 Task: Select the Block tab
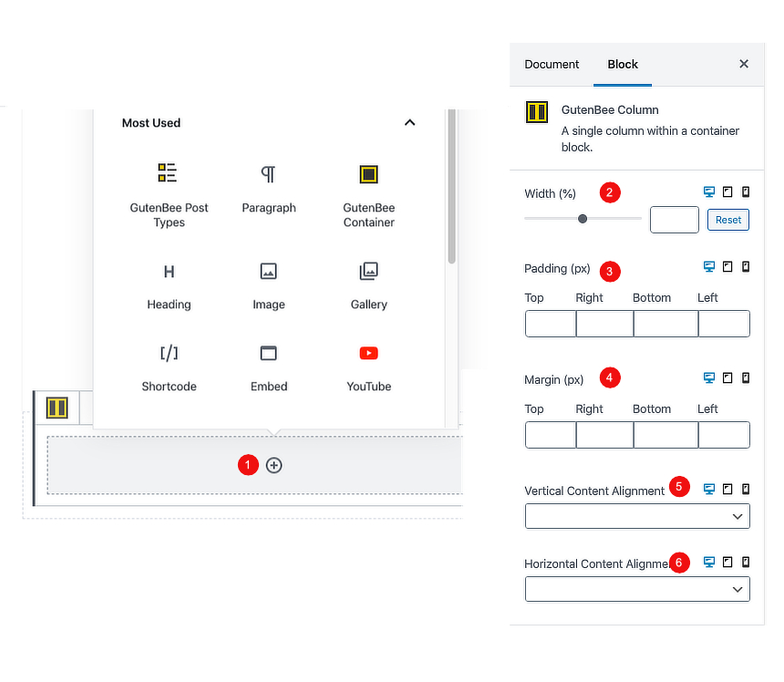(x=623, y=64)
